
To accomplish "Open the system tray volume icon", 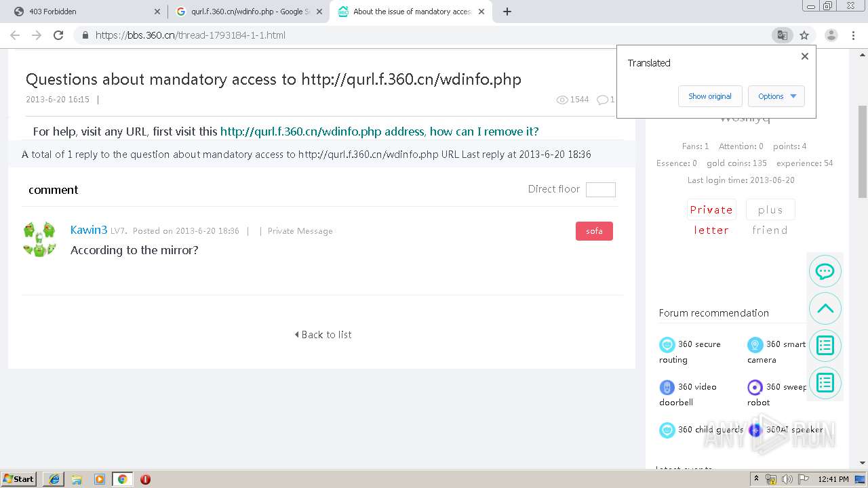I will 787,479.
